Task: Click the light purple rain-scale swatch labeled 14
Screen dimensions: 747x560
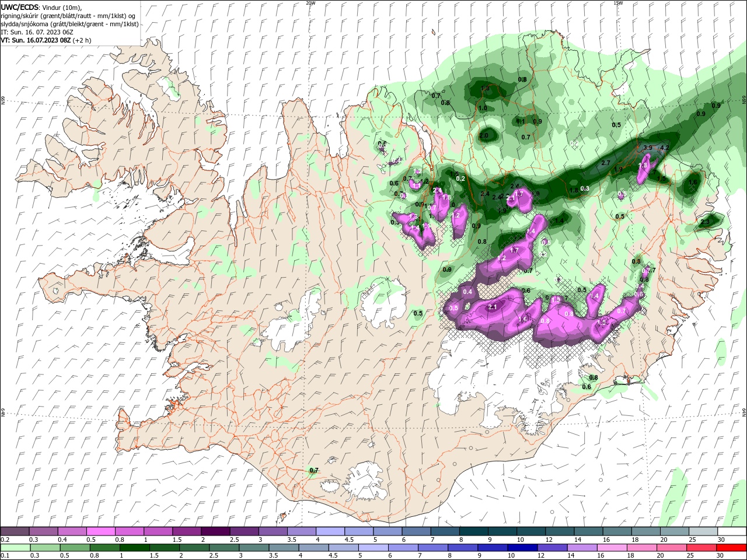Action: (x=582, y=548)
